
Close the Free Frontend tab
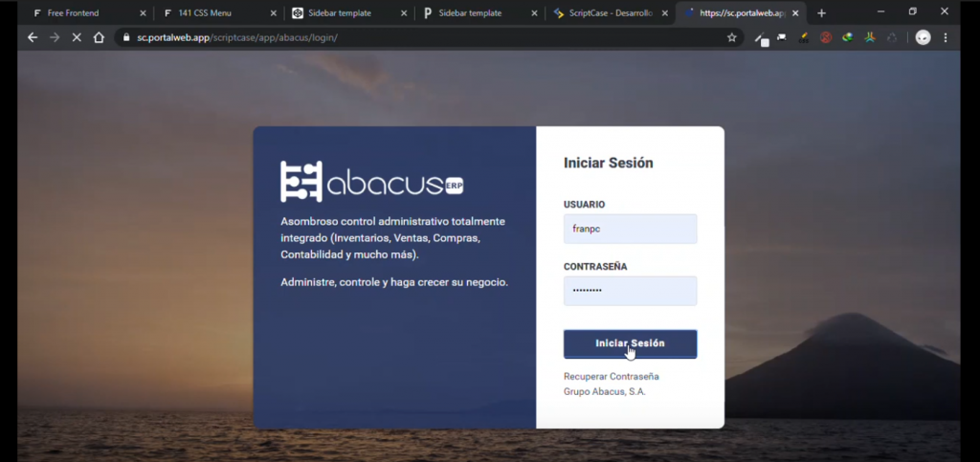(143, 13)
